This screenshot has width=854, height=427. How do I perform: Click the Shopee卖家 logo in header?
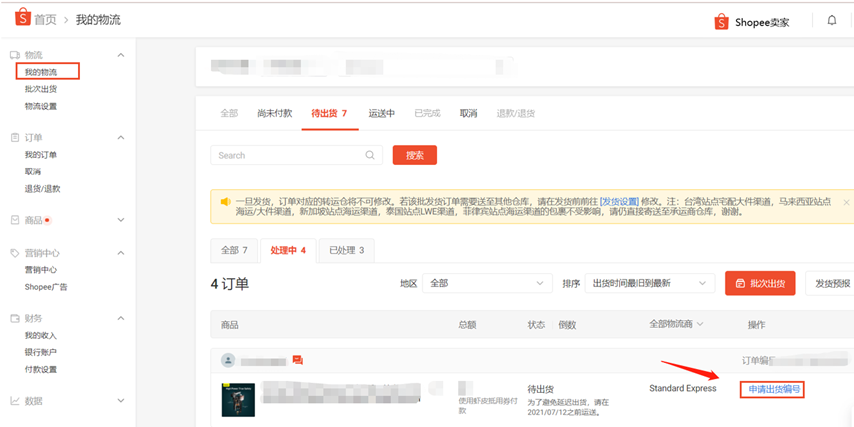(x=752, y=22)
